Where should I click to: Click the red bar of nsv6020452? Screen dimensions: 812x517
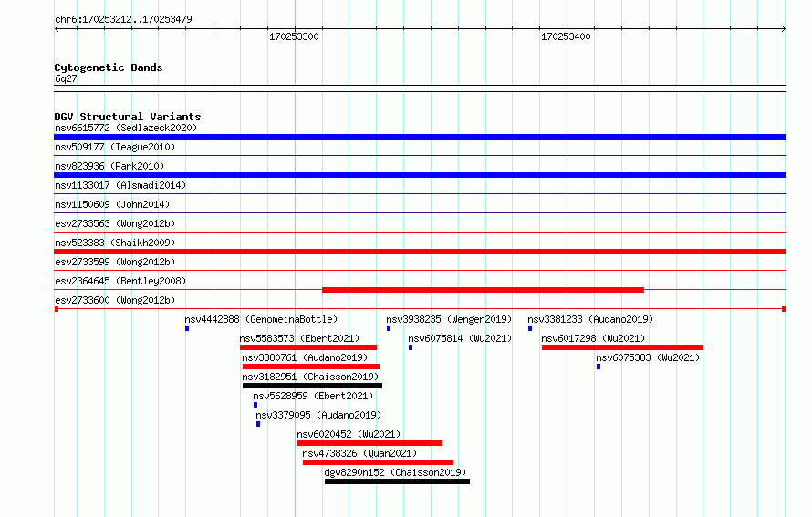pos(370,443)
